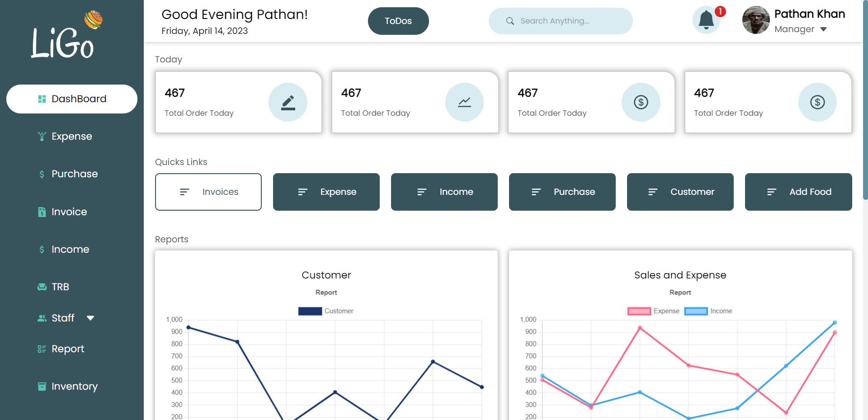Click the Purchase dollar icon in sidebar
868x420 pixels.
(42, 174)
